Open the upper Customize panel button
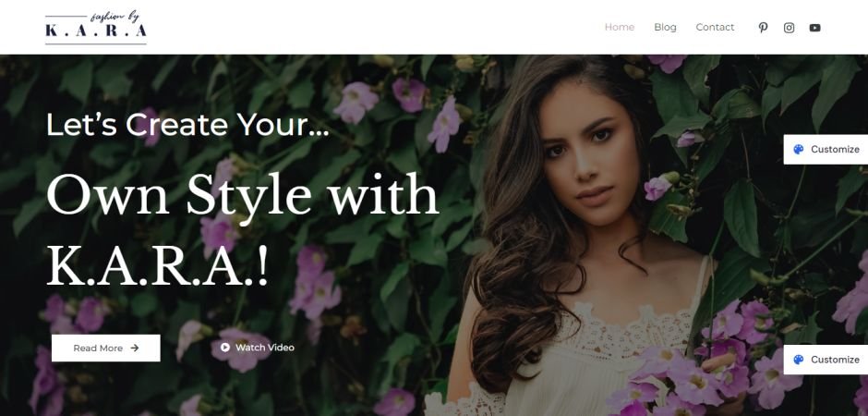This screenshot has height=416, width=868. tap(826, 149)
